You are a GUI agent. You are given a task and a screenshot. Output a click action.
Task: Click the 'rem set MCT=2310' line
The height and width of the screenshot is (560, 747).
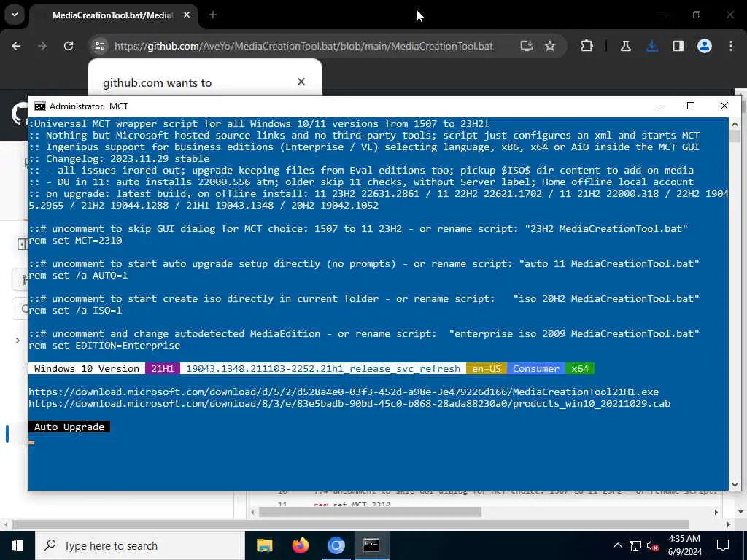click(75, 241)
